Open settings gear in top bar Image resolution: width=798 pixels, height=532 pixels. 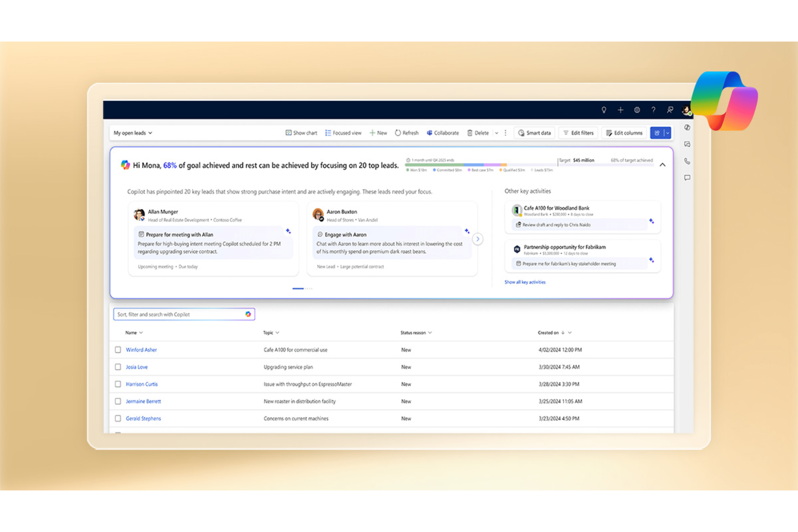click(x=637, y=110)
